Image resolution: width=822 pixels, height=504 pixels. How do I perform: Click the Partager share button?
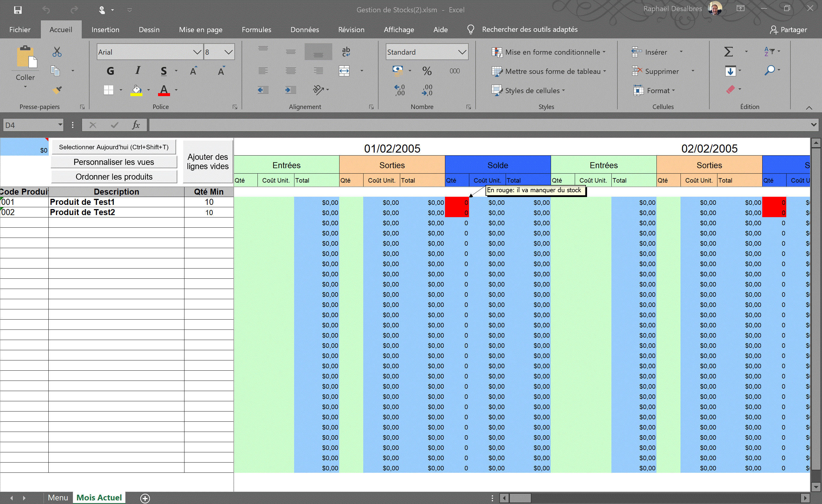click(788, 30)
